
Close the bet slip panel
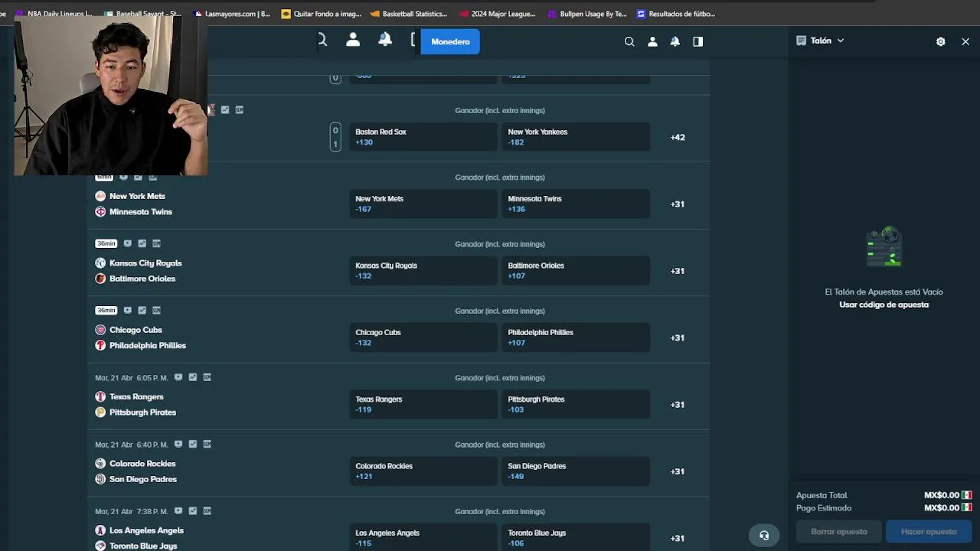tap(965, 41)
